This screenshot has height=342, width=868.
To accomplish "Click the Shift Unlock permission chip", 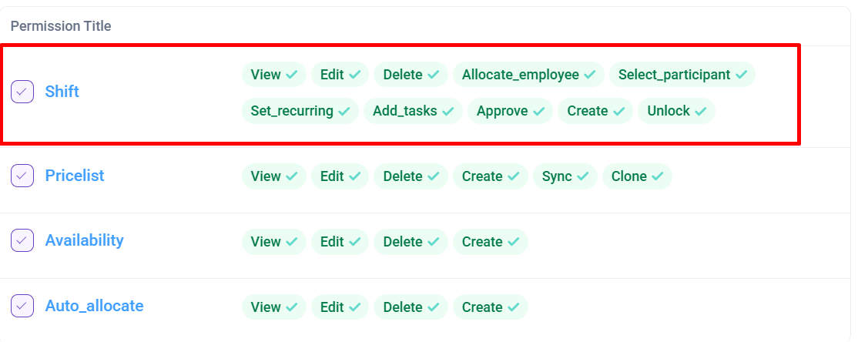I will 675,111.
